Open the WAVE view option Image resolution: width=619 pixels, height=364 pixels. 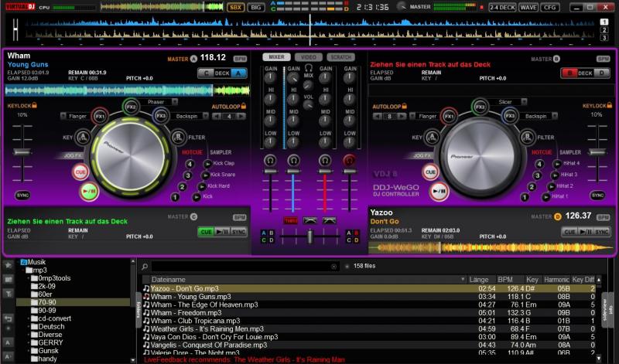[528, 7]
